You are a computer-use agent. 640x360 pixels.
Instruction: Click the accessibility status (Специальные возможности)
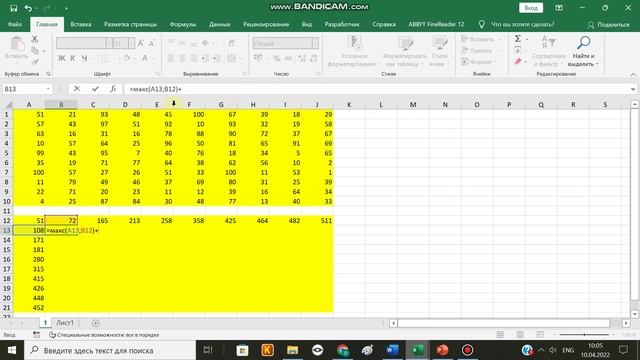[104, 335]
